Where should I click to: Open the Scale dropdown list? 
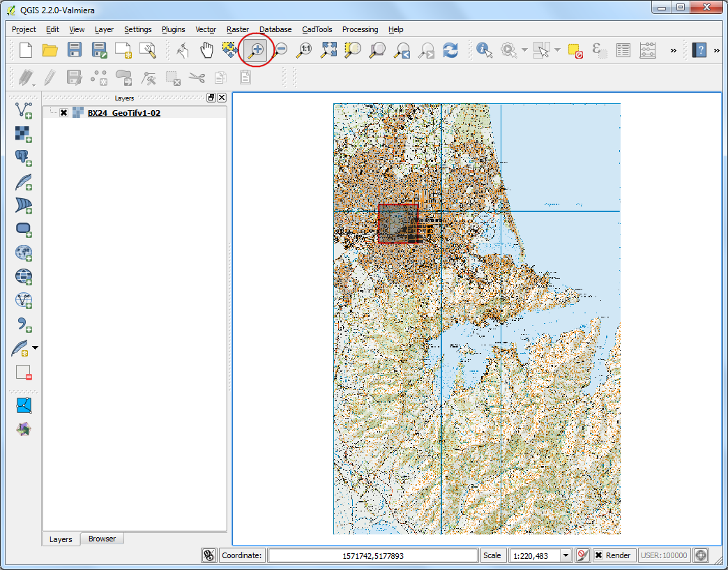[x=566, y=555]
